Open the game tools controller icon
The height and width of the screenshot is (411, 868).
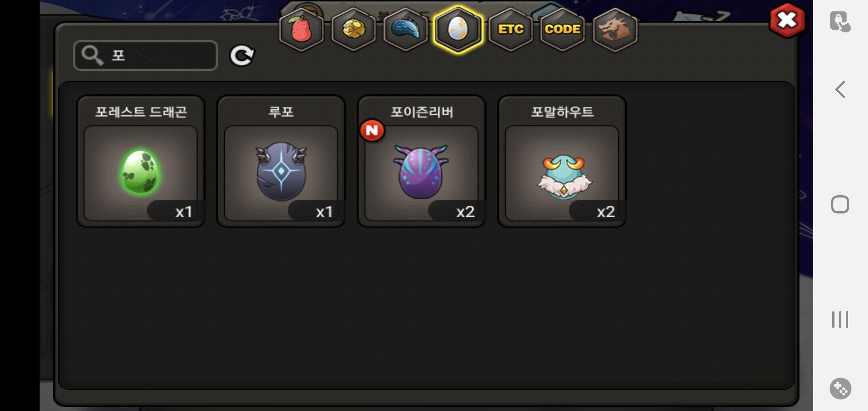click(840, 389)
